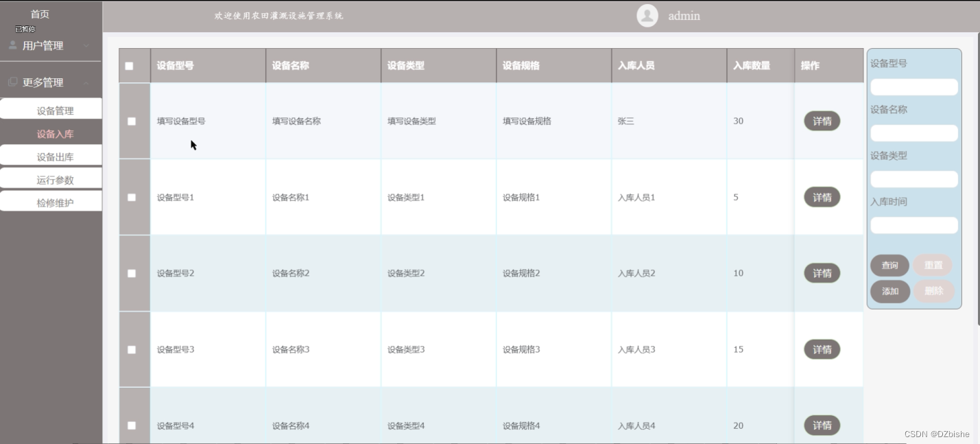
Task: Open 设备管理 in the sidebar
Action: click(51, 110)
